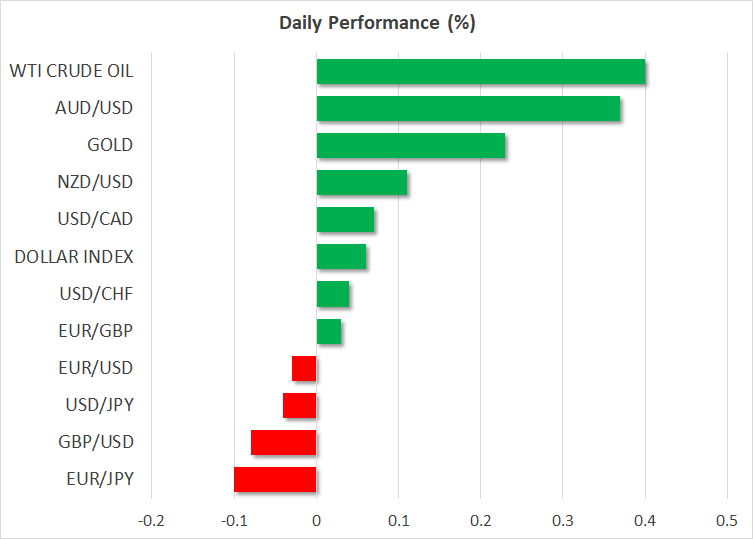Click the NZD/USD green bar

(x=361, y=183)
